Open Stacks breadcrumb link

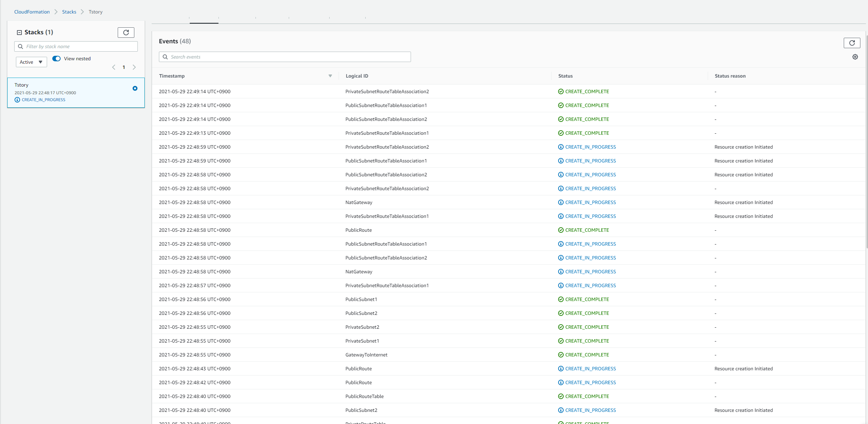tap(69, 12)
